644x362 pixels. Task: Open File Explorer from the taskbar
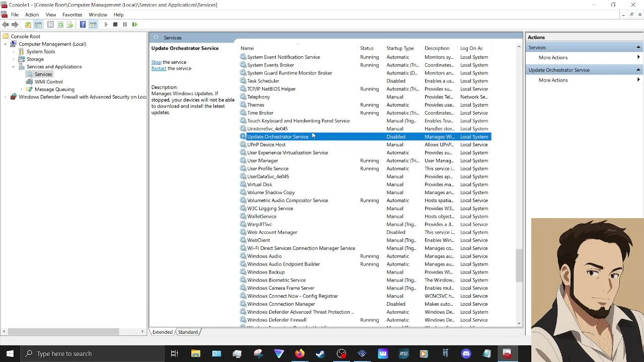pyautogui.click(x=196, y=353)
